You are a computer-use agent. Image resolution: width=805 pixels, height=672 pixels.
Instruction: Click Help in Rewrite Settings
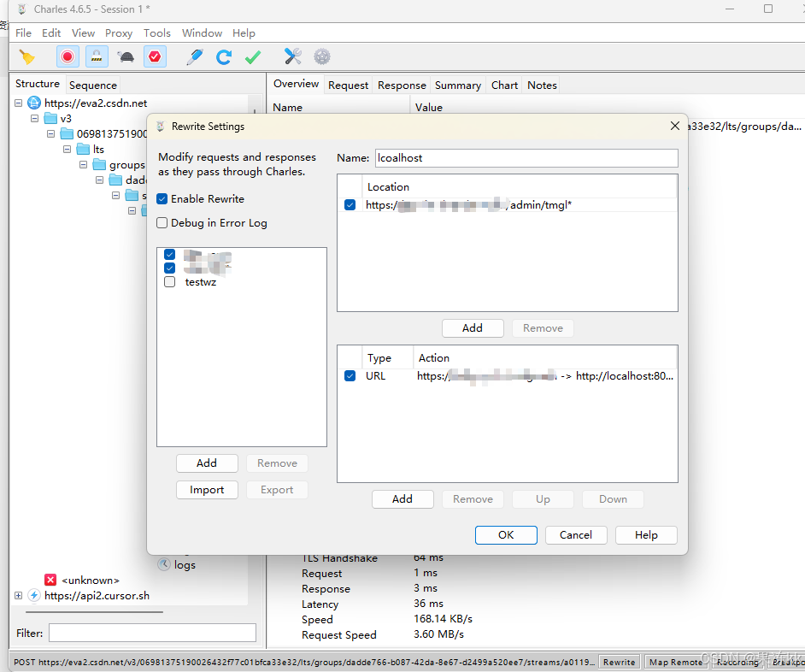646,535
